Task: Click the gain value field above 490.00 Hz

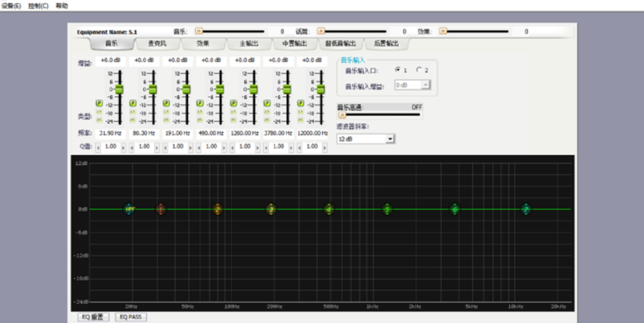Action: (x=211, y=61)
